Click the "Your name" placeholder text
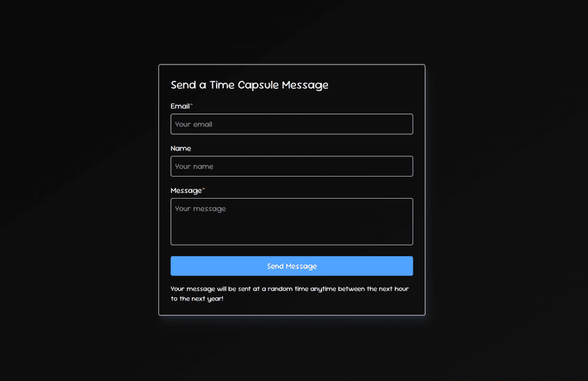The image size is (588, 381). click(x=194, y=167)
